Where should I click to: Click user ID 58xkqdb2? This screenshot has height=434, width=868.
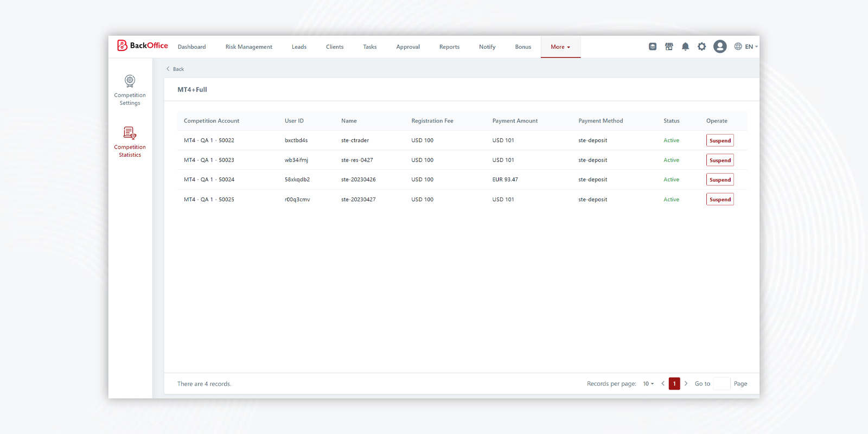(297, 180)
